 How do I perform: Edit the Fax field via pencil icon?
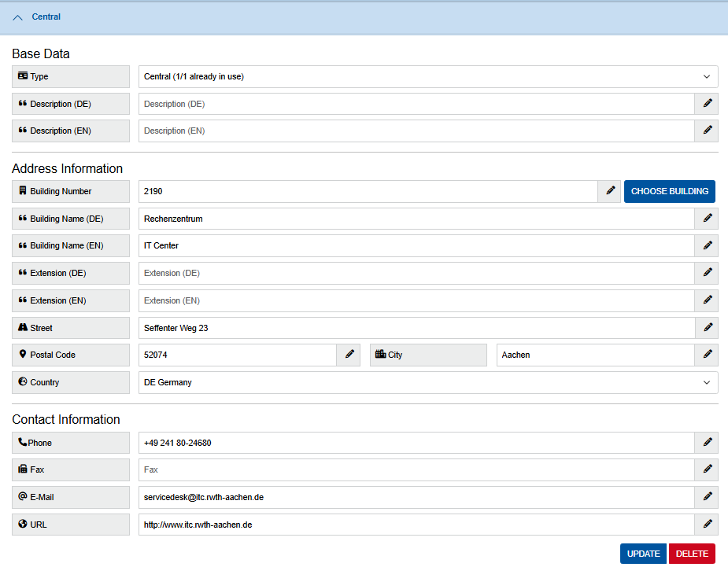[x=706, y=469]
